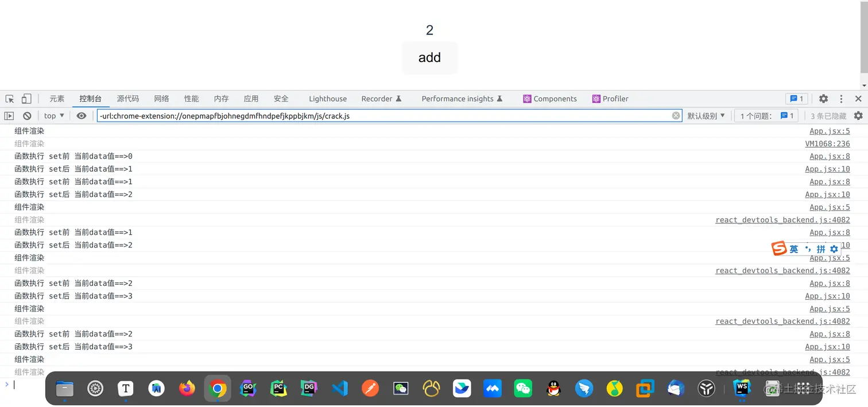Open the React Components tab
The image size is (868, 407).
pyautogui.click(x=550, y=99)
